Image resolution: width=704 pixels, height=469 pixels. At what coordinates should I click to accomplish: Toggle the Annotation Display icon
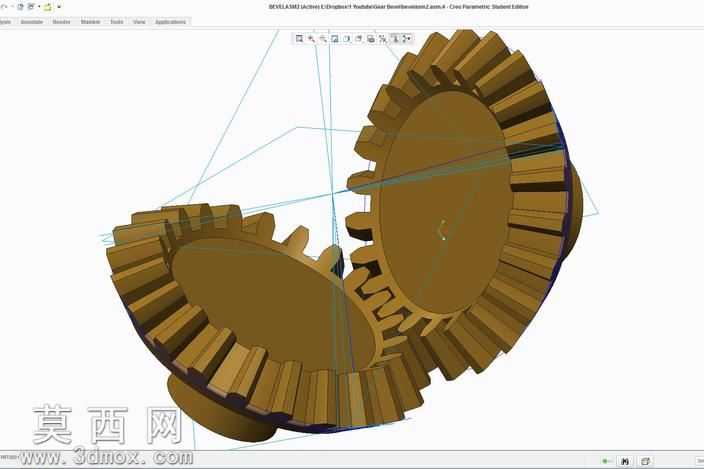tap(395, 39)
